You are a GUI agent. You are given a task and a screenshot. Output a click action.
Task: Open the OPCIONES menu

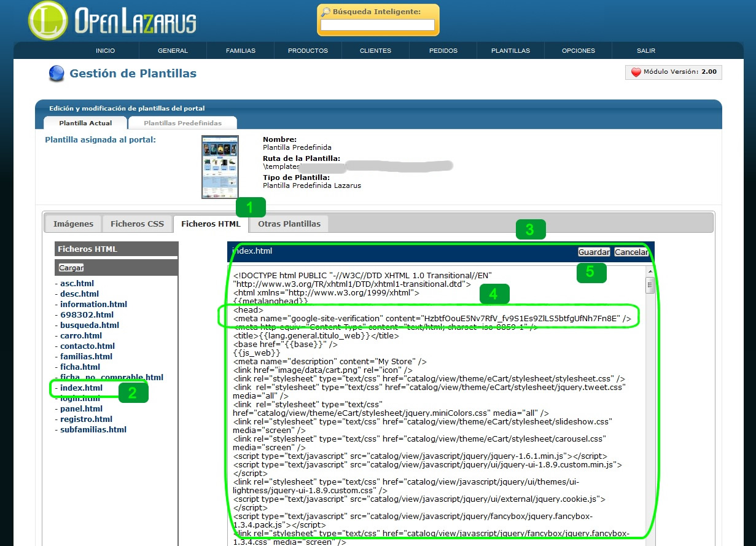tap(579, 51)
